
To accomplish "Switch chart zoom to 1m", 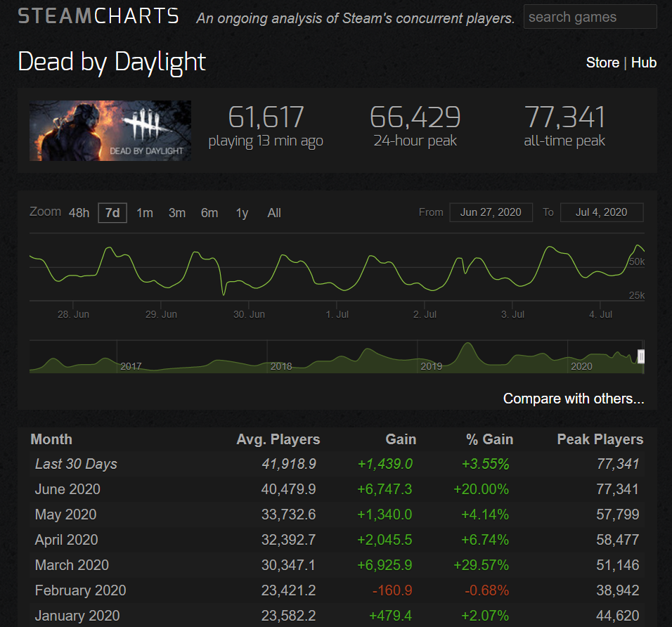I will coord(145,213).
